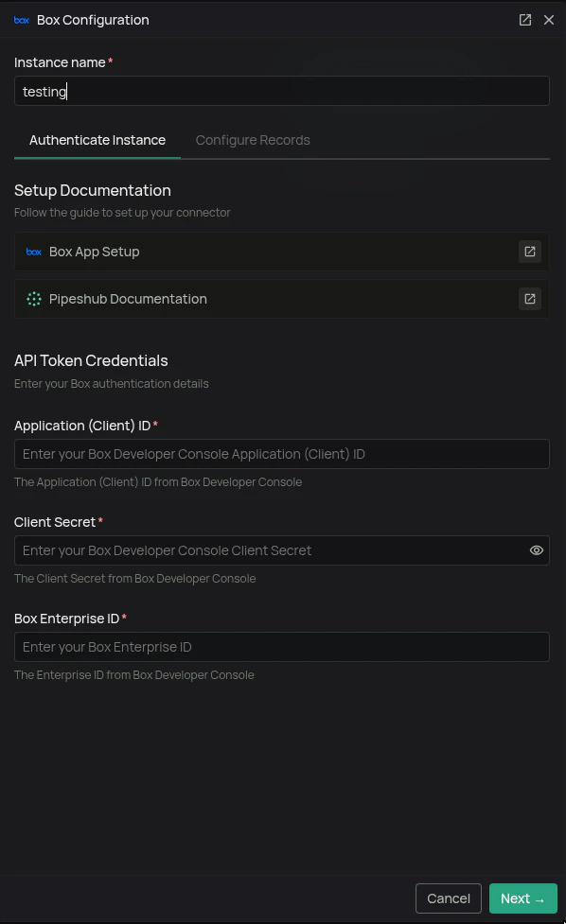Click 'The Client Secret from Box Developer Console' hint
Screen dimensions: 566x924
click(135, 579)
